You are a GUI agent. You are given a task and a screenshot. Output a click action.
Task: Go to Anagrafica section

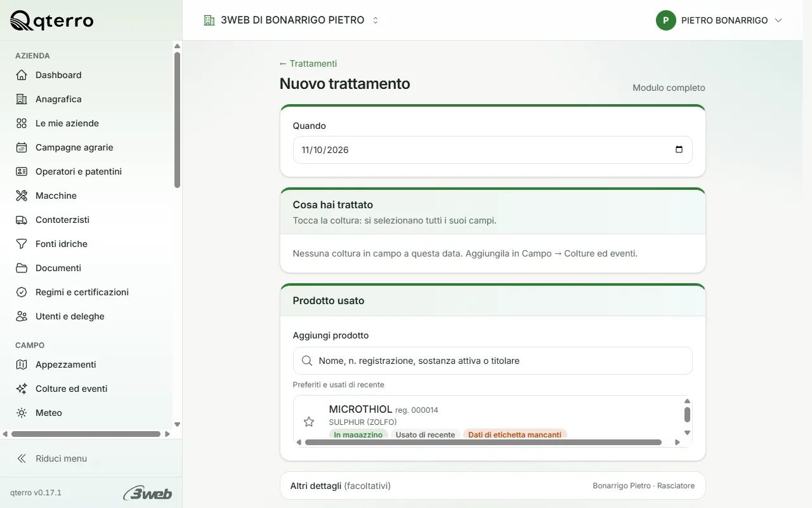(86, 99)
